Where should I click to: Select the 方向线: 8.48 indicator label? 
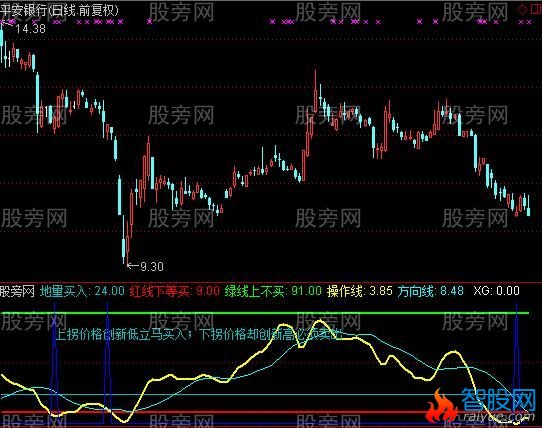coord(430,291)
